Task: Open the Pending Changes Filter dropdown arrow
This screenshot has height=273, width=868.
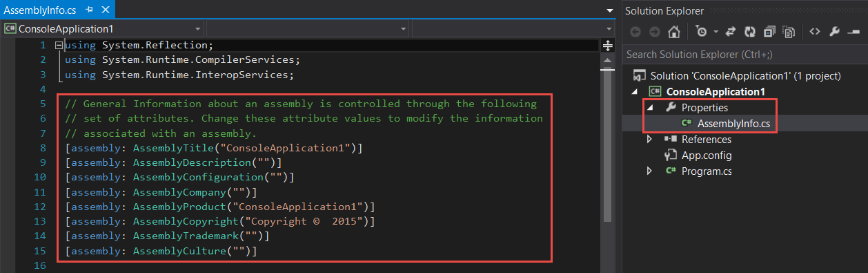Action: coord(716,32)
